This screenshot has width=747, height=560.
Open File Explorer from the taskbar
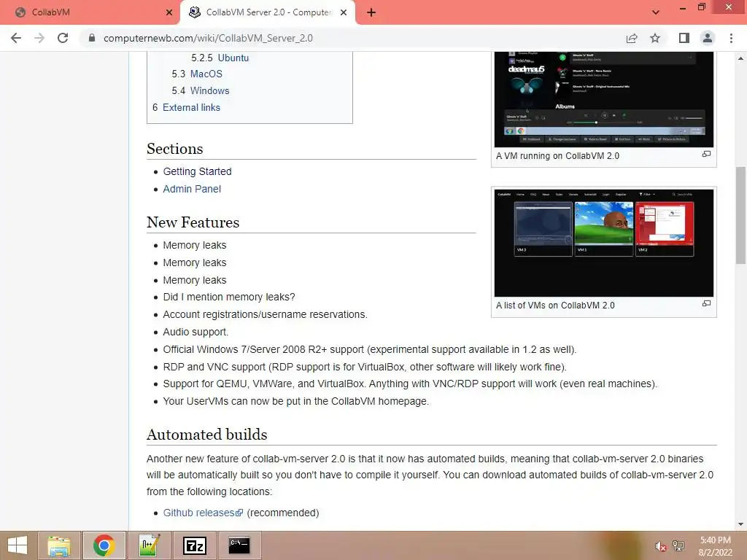59,545
